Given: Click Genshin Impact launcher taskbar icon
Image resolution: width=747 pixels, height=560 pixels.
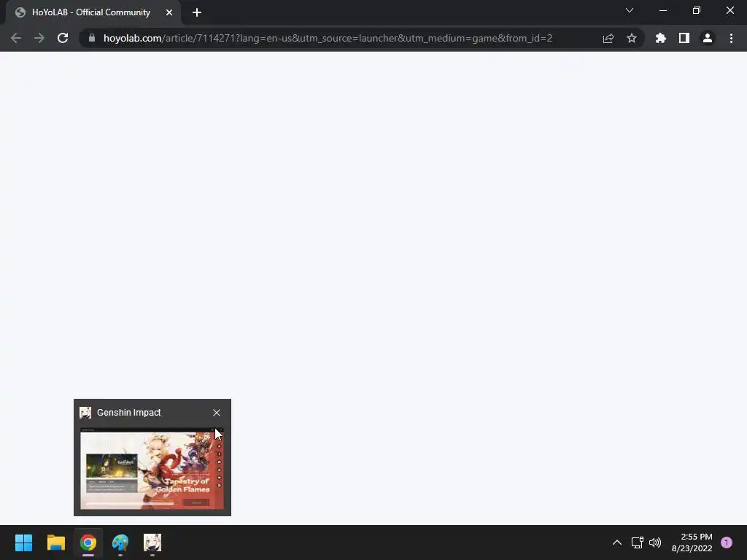Looking at the screenshot, I should click(x=152, y=542).
